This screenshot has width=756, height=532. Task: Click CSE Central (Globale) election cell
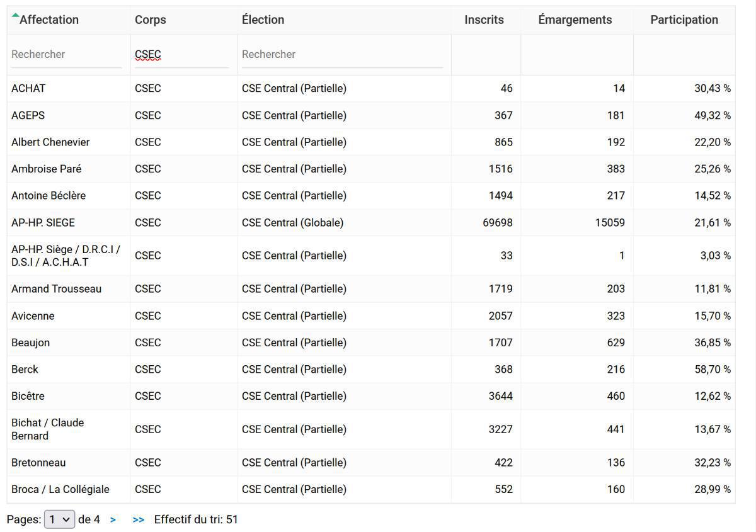click(292, 223)
